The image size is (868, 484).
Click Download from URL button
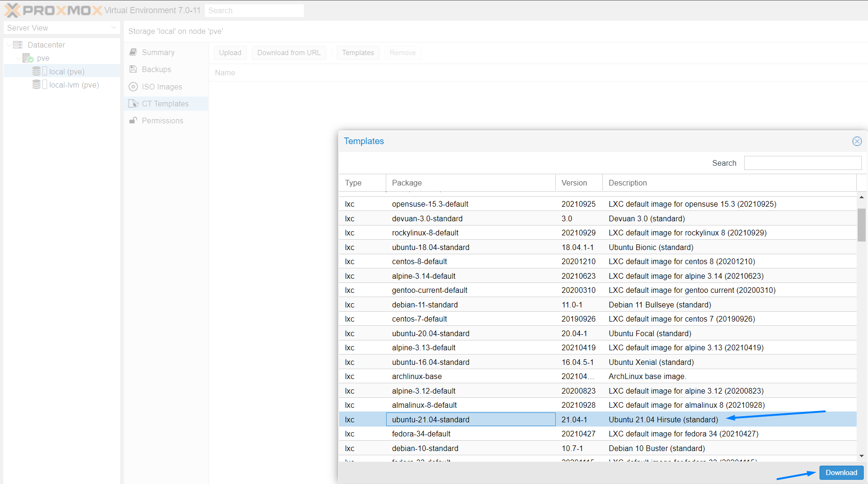pyautogui.click(x=289, y=53)
